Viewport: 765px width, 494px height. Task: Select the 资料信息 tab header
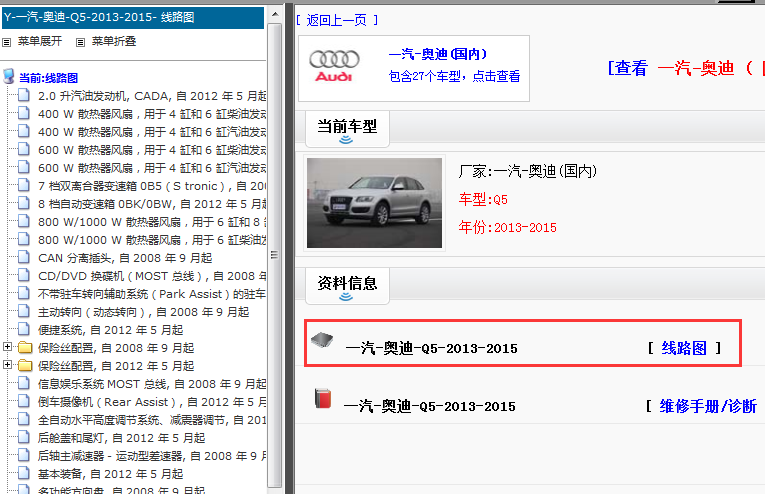click(347, 285)
